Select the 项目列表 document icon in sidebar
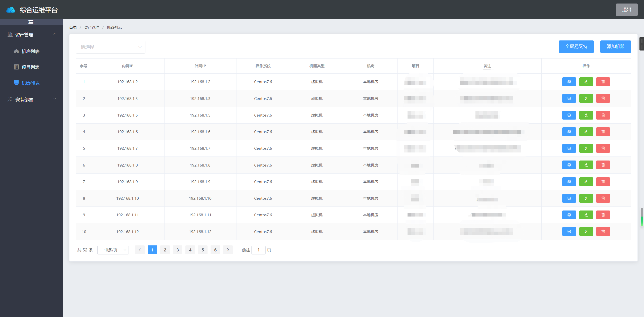The image size is (644, 317). tap(16, 67)
